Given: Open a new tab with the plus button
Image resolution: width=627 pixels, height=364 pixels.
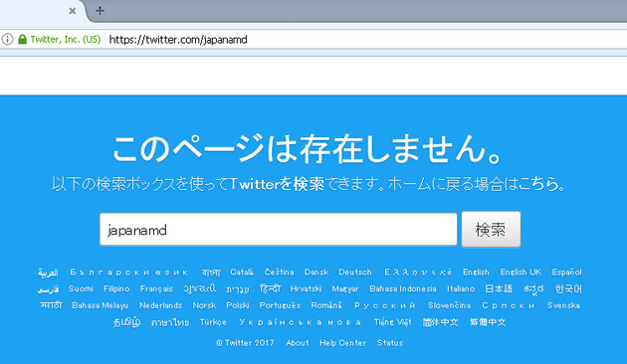Looking at the screenshot, I should click(100, 10).
